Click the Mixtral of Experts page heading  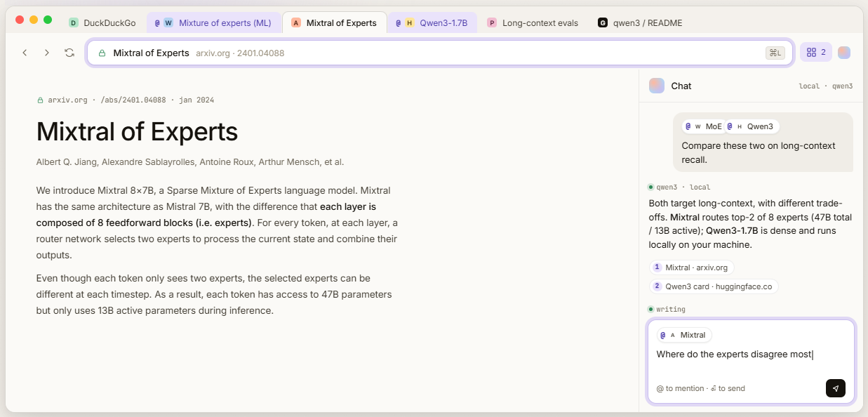pyautogui.click(x=137, y=132)
